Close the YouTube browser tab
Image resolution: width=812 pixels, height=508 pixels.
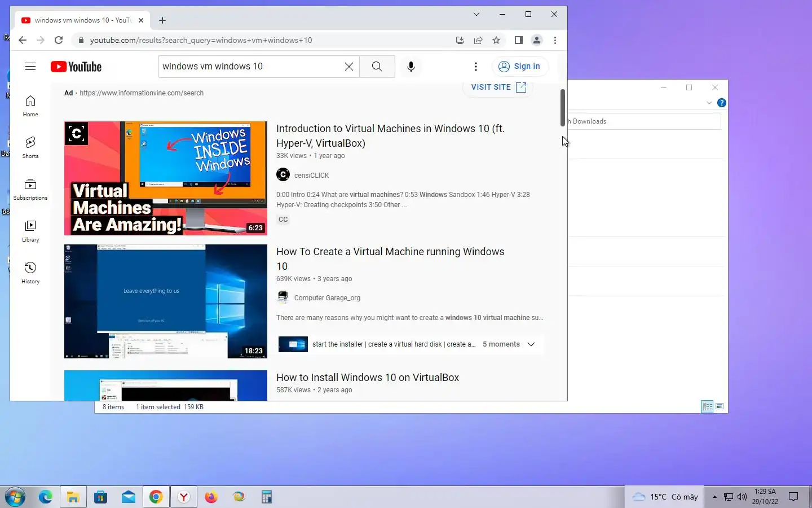[141, 20]
